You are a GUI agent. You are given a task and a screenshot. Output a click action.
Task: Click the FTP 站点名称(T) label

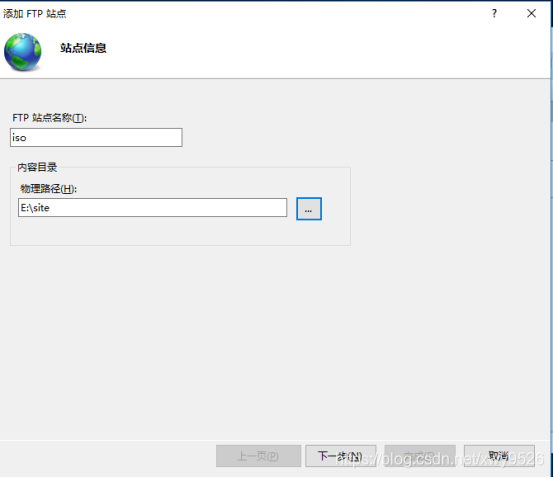pyautogui.click(x=49, y=118)
